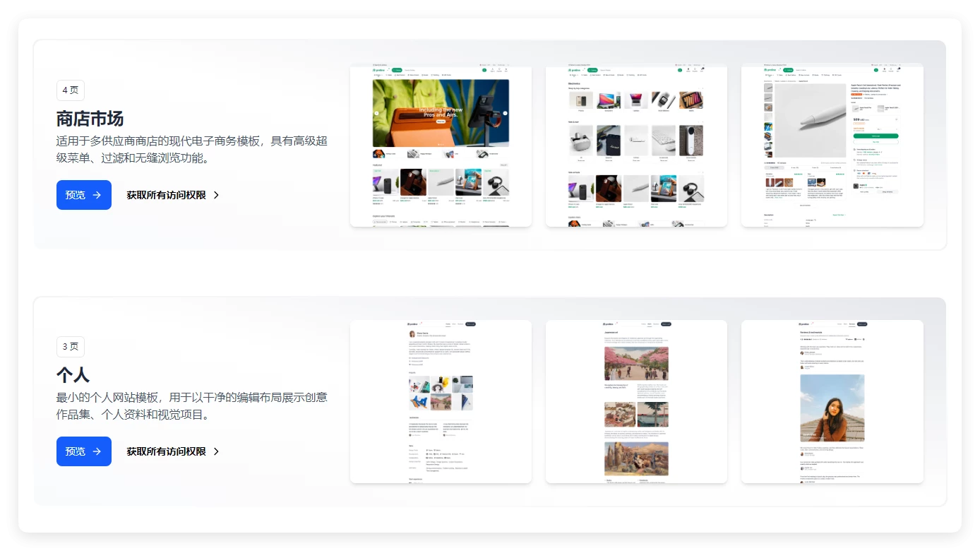Click the chevron beside 商店市场 获取所有访问权限
This screenshot has height=551, width=980.
pos(216,195)
